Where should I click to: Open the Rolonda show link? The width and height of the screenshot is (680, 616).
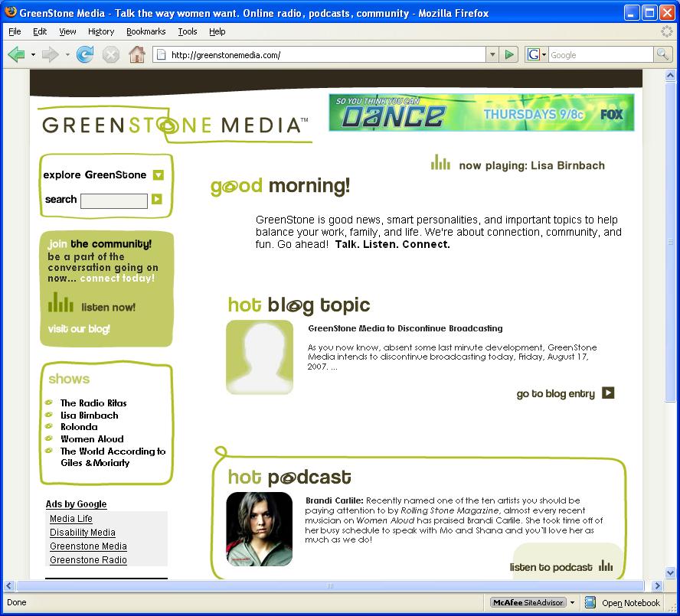point(79,426)
